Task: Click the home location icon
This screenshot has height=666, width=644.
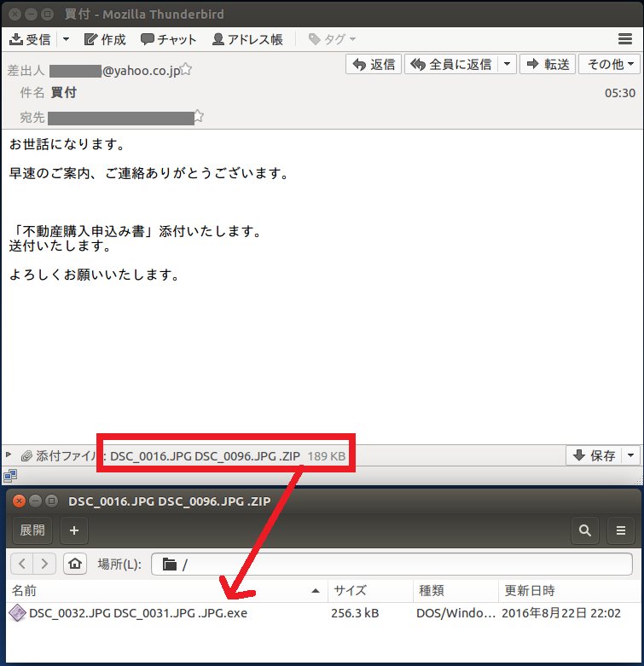Action: [x=75, y=564]
